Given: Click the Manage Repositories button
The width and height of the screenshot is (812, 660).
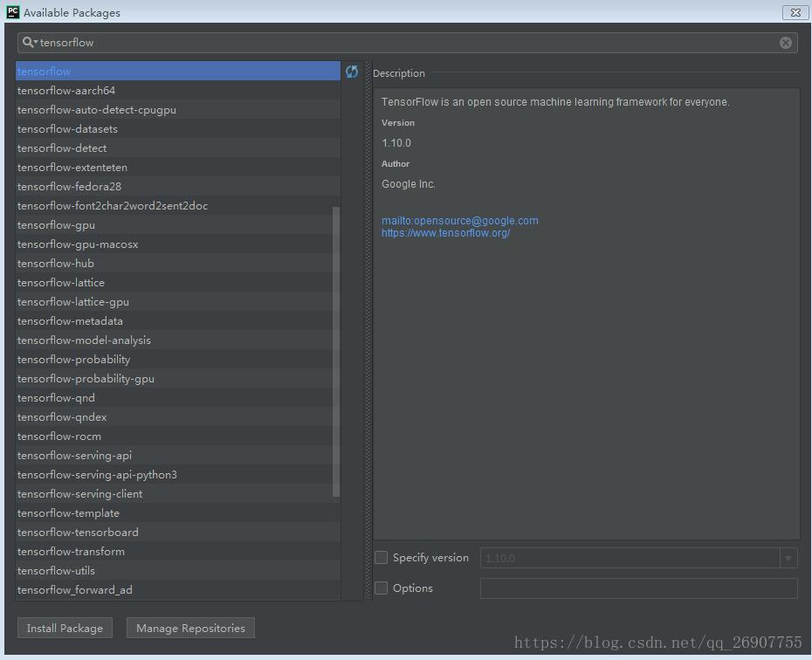Looking at the screenshot, I should [x=190, y=628].
